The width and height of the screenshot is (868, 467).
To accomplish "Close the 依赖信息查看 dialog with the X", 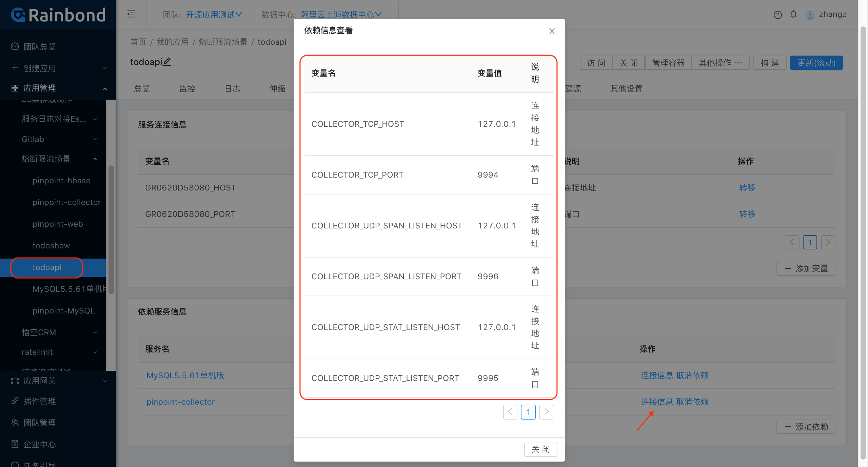I will pos(552,31).
